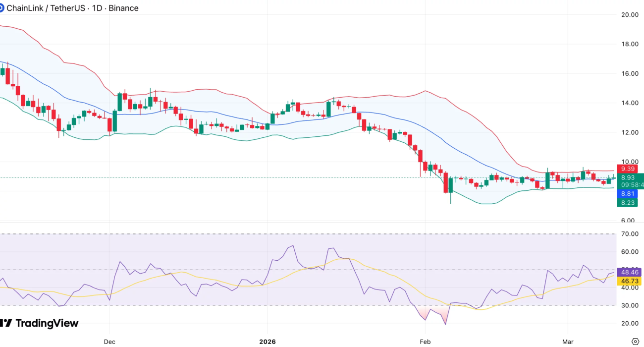Click the Mar label on time axis
644x347 pixels.
pyautogui.click(x=568, y=342)
